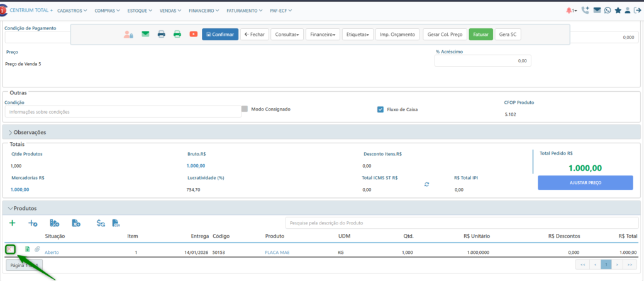This screenshot has height=281, width=644.
Task: Click the green printer icon
Action: pos(177,34)
